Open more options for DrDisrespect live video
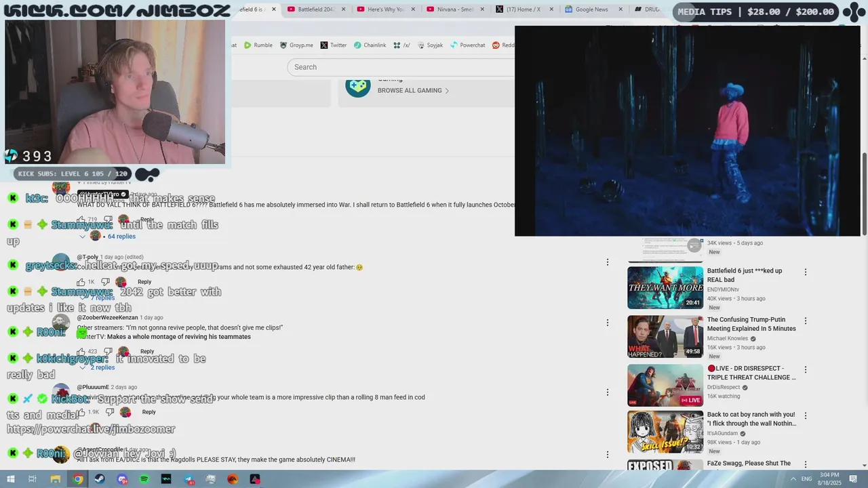The image size is (868, 488). coord(806,370)
